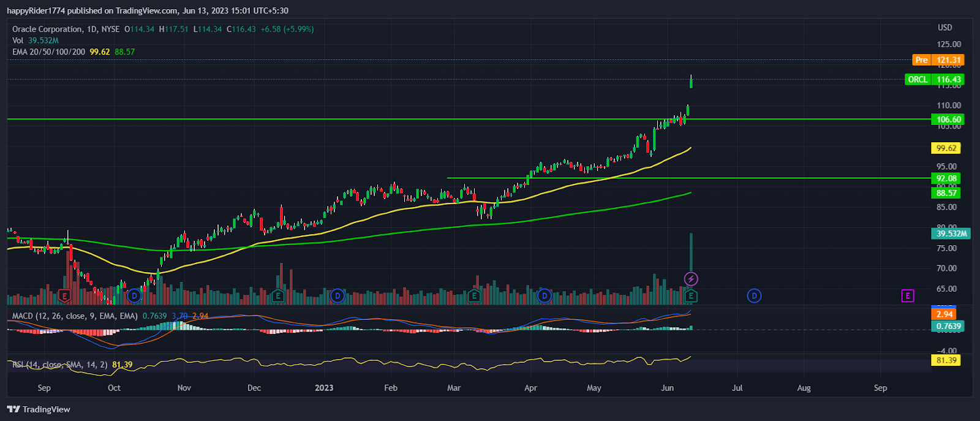This screenshot has height=421, width=980.
Task: Click the Jul label on time axis
Action: pyautogui.click(x=737, y=388)
